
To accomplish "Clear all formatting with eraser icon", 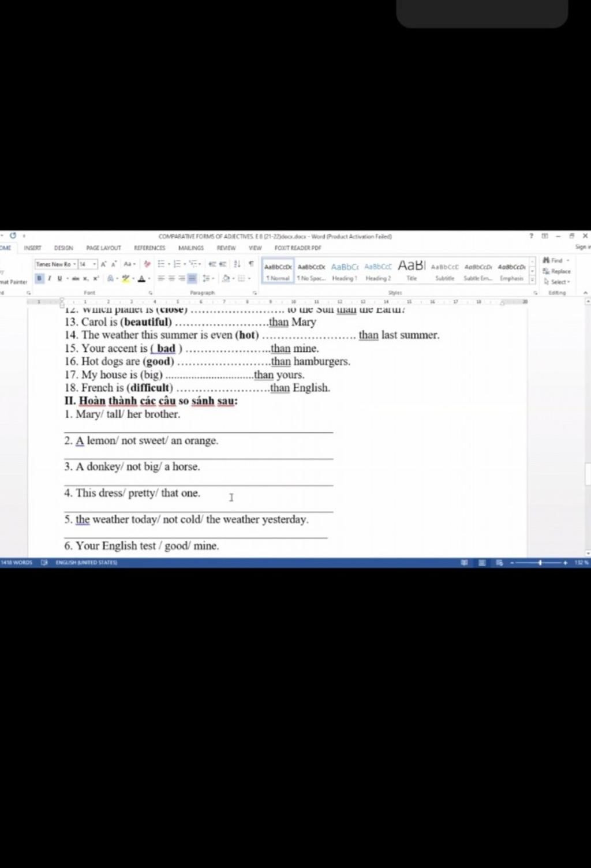I will tap(147, 264).
